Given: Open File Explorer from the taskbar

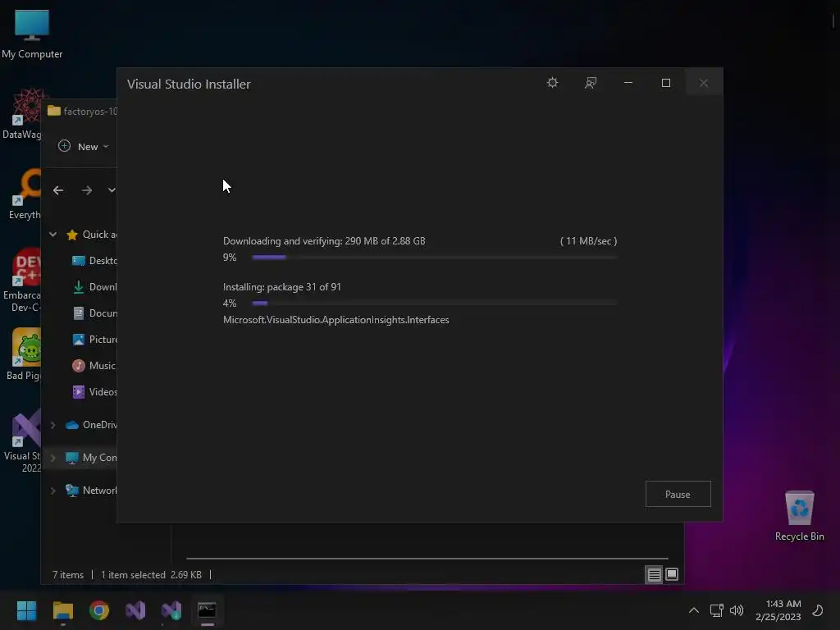Looking at the screenshot, I should [62, 610].
